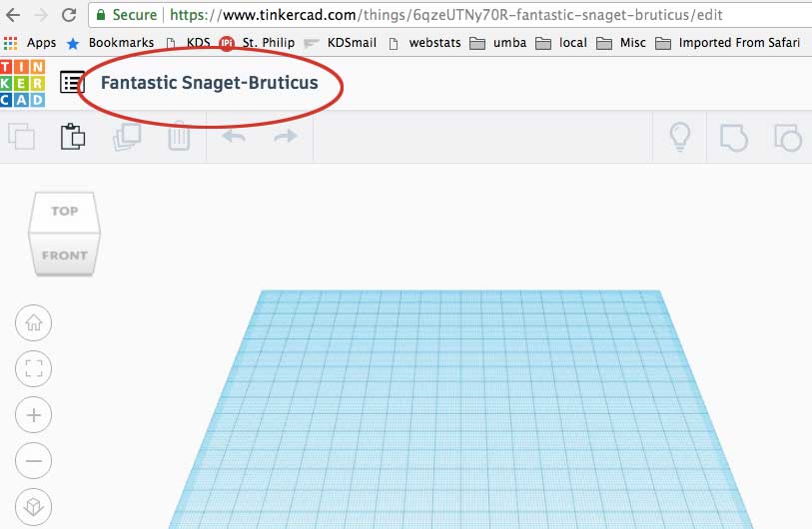Expand the local bookmarks folder

pos(561,43)
